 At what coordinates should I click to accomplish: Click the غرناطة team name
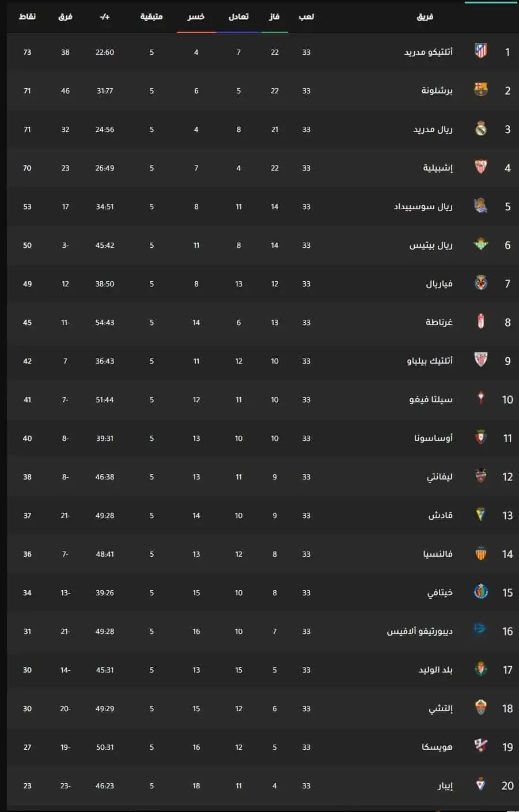[x=440, y=322]
